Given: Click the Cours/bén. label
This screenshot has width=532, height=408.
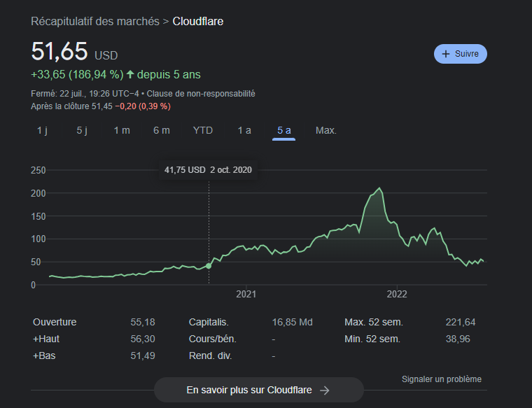Looking at the screenshot, I should [x=212, y=339].
